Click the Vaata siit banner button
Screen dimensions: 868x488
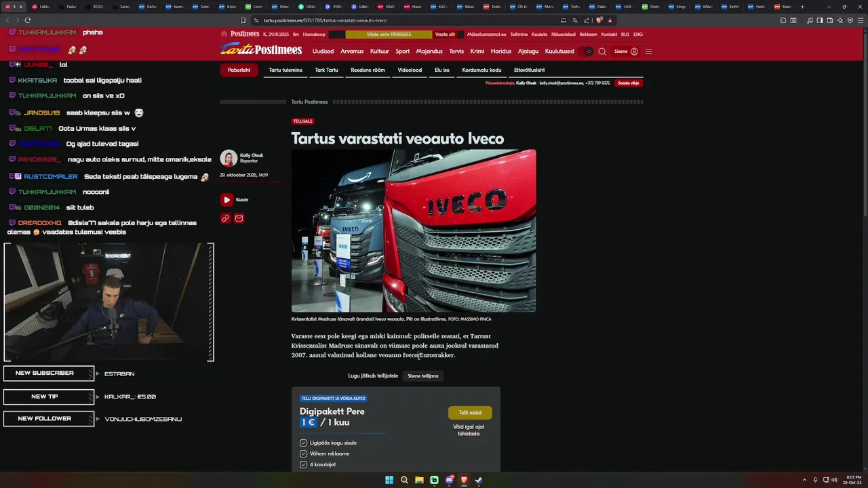click(445, 34)
